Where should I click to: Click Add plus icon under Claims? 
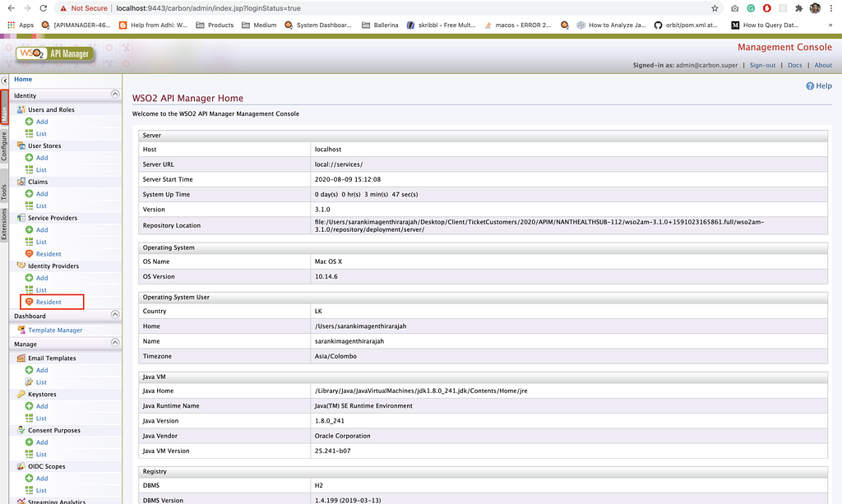point(29,193)
